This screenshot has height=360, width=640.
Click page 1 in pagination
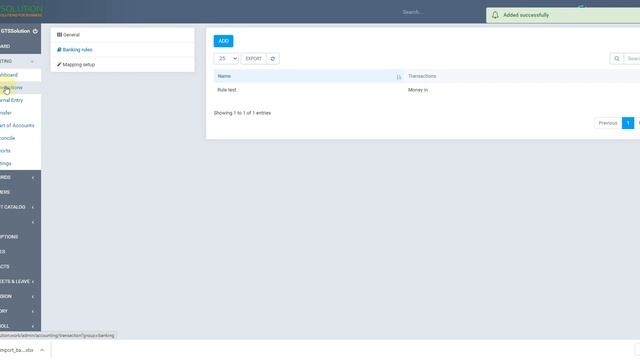point(628,123)
